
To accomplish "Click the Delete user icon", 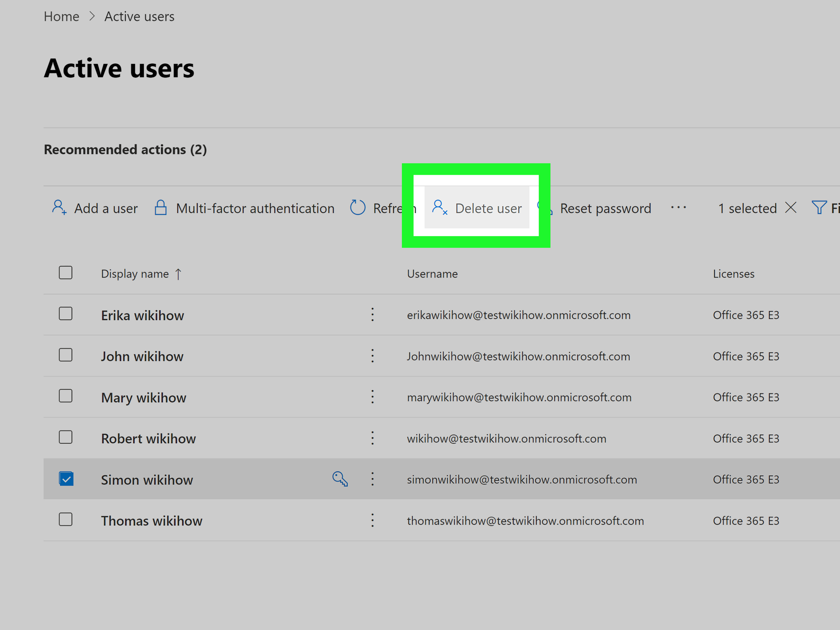I will pyautogui.click(x=440, y=207).
